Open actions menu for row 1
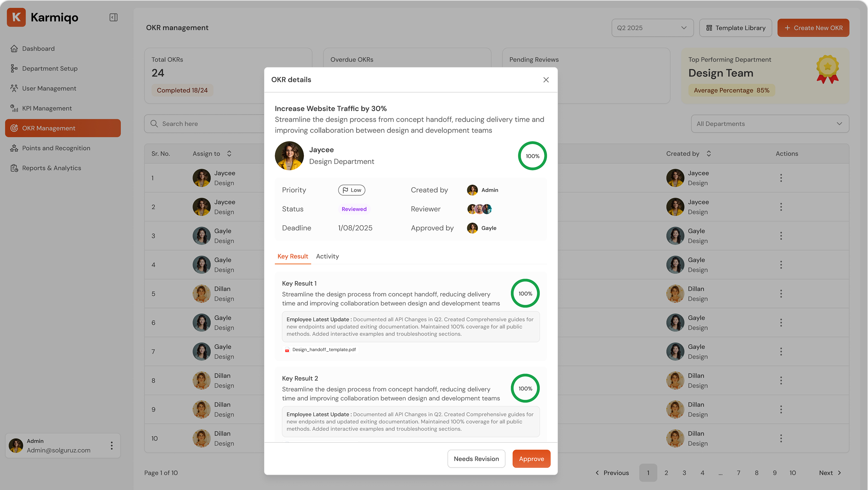This screenshot has width=868, height=490. 781,178
